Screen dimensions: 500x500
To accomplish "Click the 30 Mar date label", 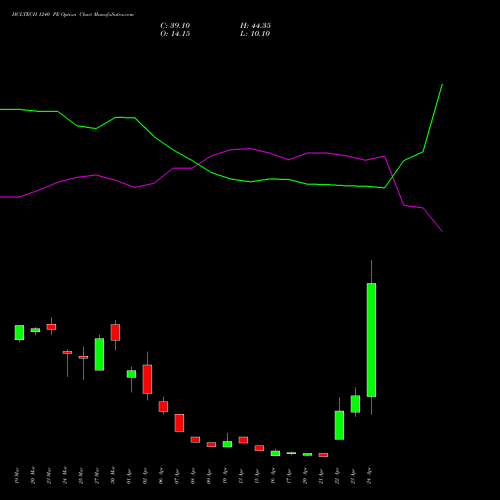I will (x=113, y=476).
